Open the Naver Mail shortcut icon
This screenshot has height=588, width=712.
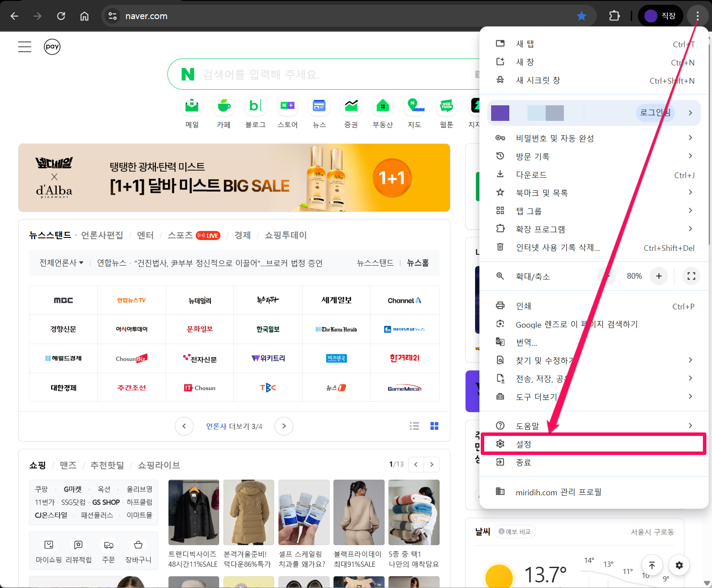tap(192, 106)
